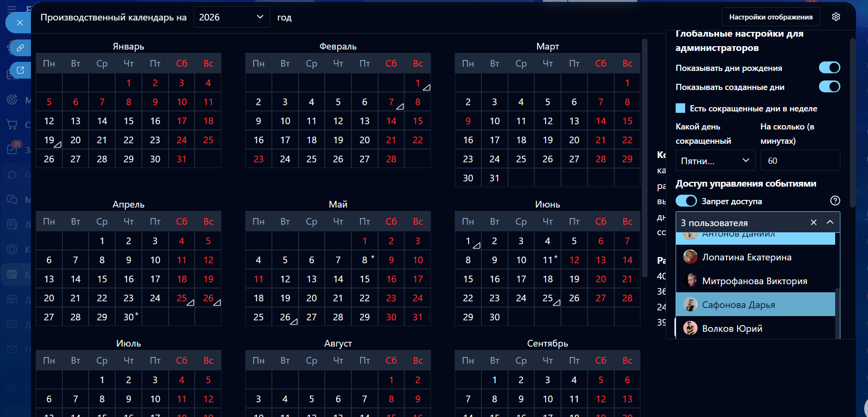Viewport: 868px width, 417px height.
Task: Collapse the 3 пользователя list with the chevron
Action: click(x=830, y=222)
